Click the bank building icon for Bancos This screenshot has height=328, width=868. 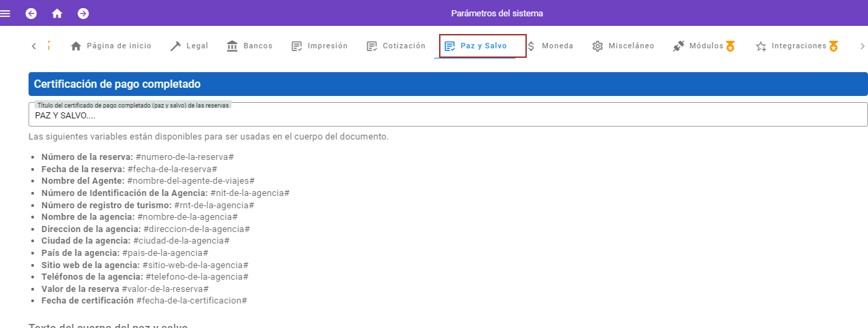click(232, 46)
